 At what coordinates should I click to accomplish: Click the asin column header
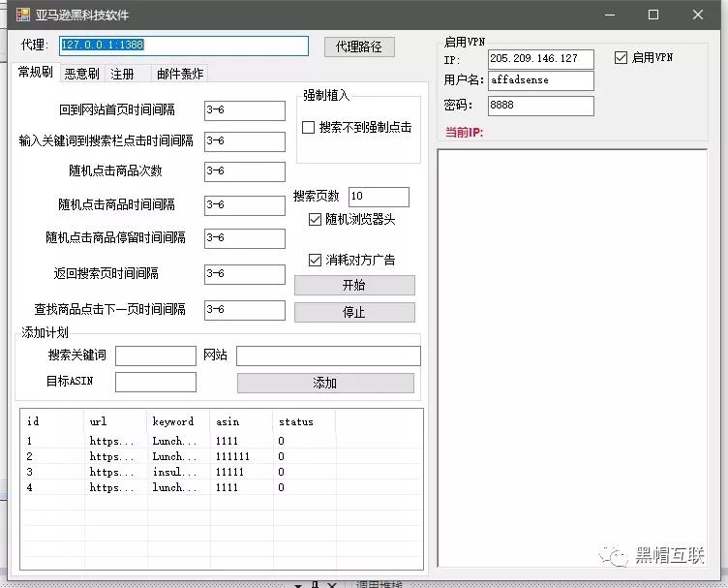pyautogui.click(x=241, y=421)
